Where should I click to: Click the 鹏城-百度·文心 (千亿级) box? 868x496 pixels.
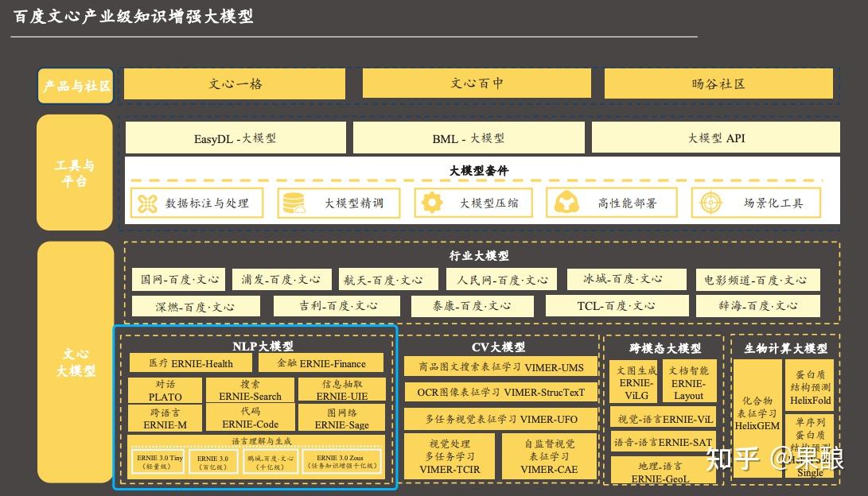[271, 462]
